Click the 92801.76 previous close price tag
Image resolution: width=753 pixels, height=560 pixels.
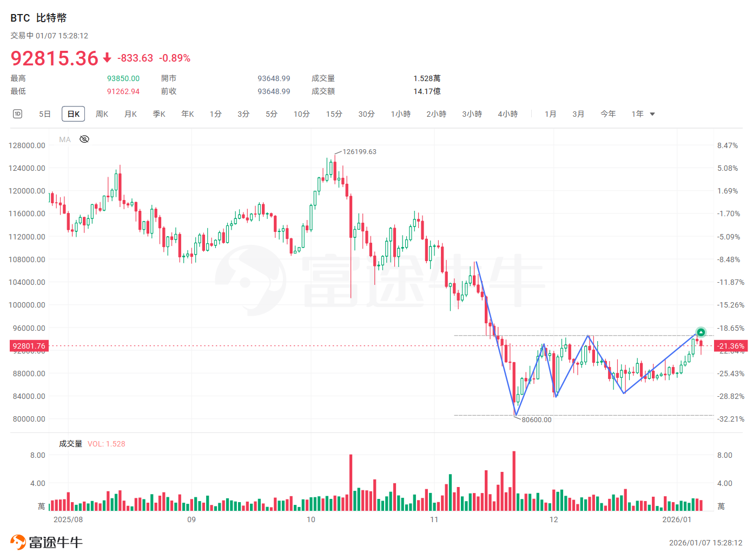pos(28,346)
